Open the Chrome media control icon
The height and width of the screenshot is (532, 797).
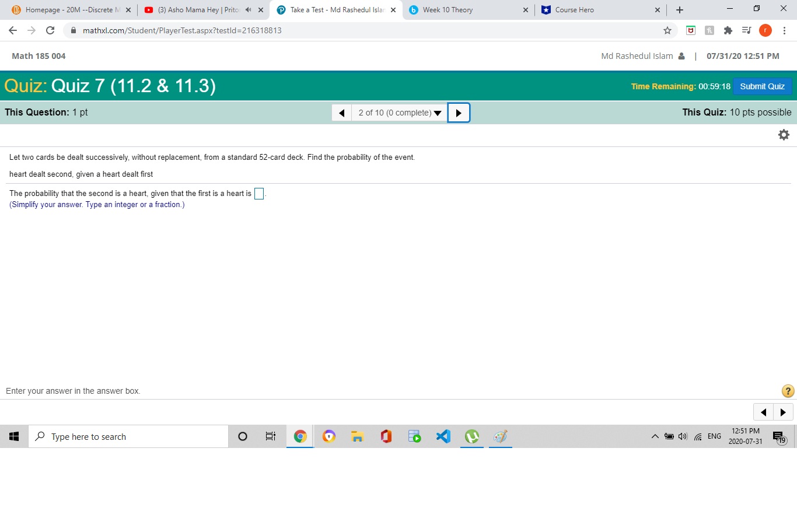pos(746,30)
